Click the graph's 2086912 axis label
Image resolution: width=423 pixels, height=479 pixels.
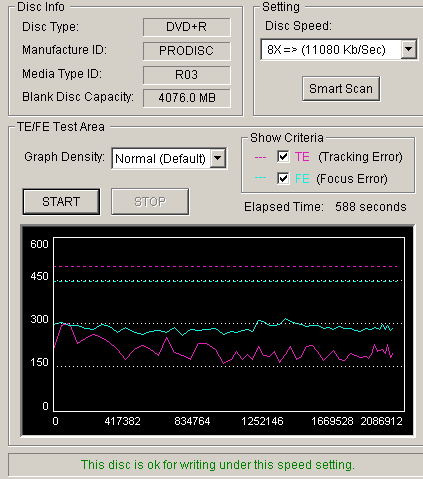[381, 421]
